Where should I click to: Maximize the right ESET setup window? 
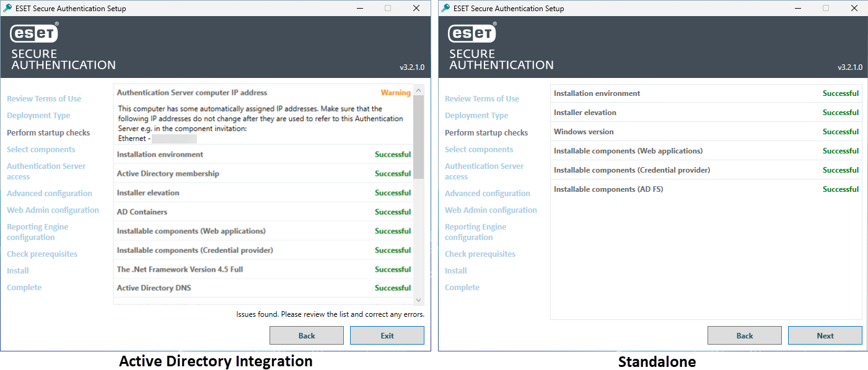[x=826, y=8]
